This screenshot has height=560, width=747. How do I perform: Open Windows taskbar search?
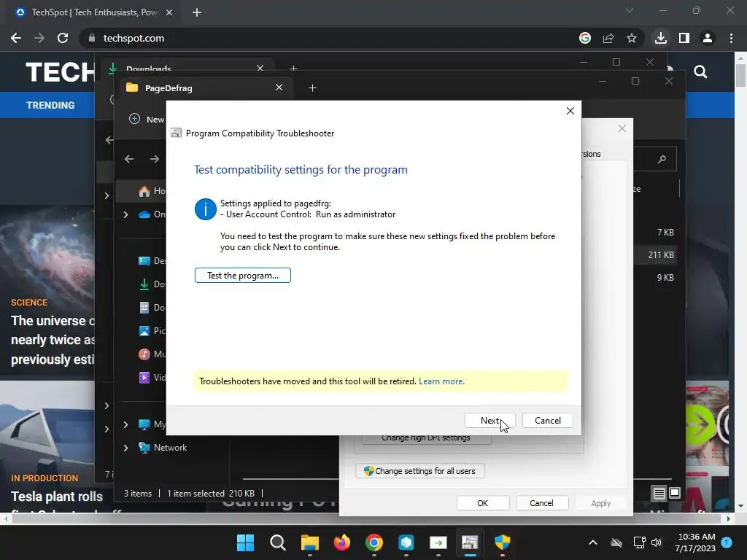(x=278, y=542)
